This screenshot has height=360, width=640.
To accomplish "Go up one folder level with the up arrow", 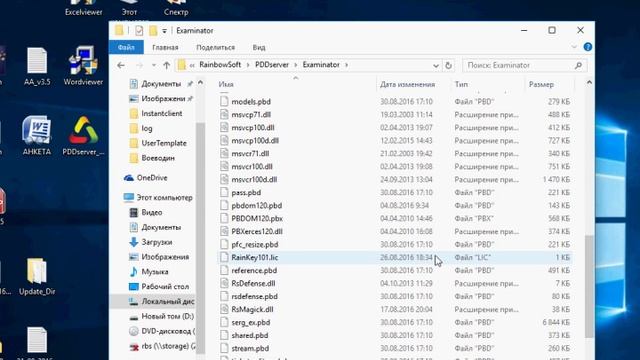I will (166, 65).
